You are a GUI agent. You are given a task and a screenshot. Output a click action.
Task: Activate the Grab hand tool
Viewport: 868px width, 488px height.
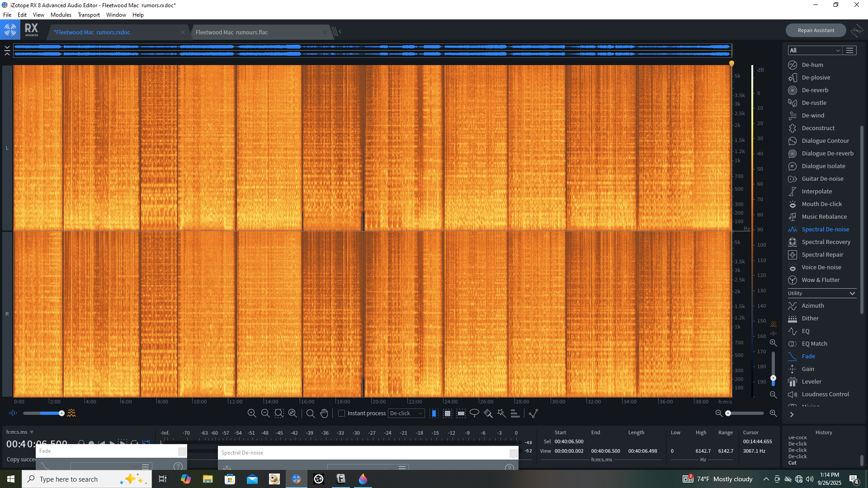(324, 413)
